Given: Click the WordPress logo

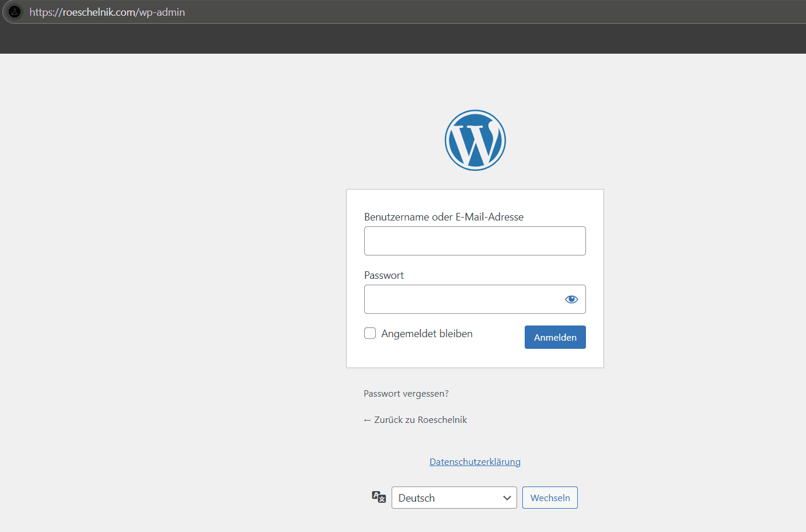Looking at the screenshot, I should [475, 141].
